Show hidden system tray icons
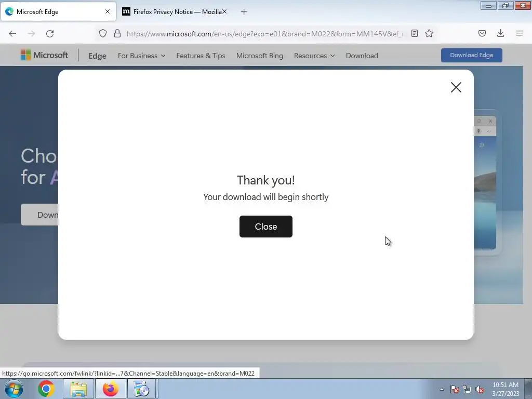This screenshot has width=532, height=399. pyautogui.click(x=442, y=389)
